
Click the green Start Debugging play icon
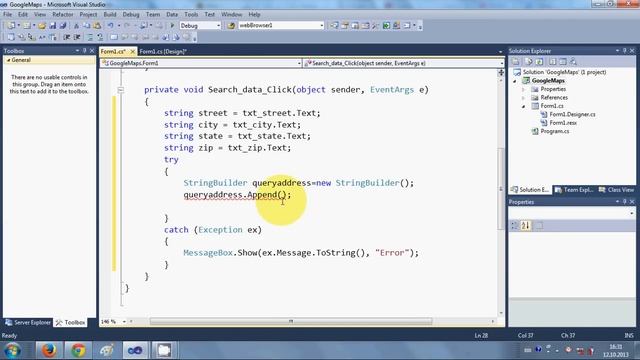coord(172,26)
